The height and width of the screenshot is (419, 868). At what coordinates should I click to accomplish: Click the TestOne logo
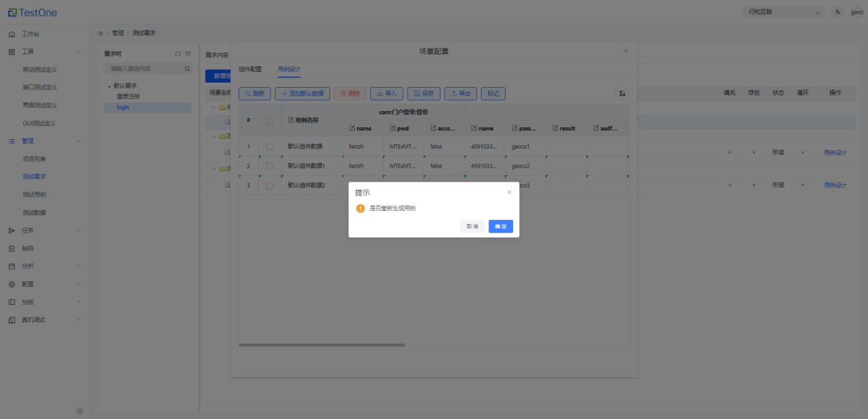[x=33, y=12]
